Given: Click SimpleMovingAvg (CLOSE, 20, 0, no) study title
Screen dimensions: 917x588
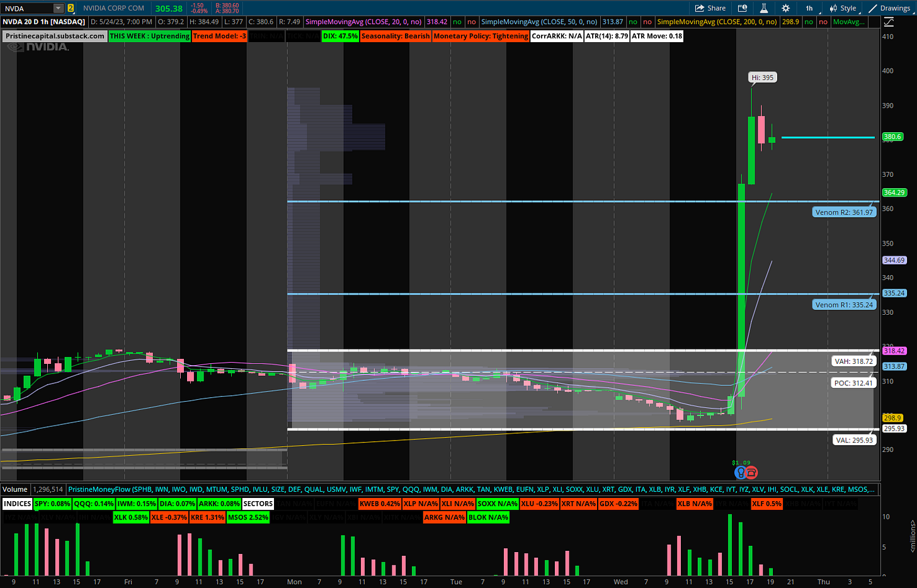Looking at the screenshot, I should coord(363,22).
